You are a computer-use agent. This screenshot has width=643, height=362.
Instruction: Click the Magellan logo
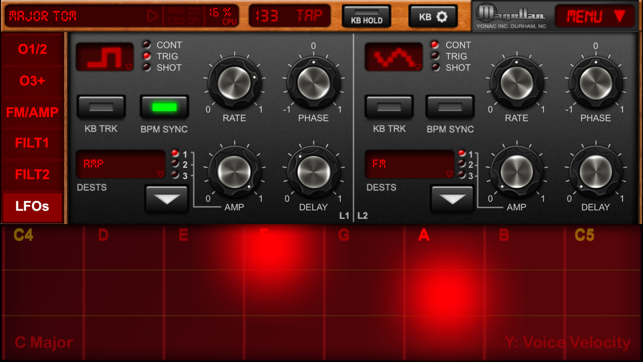pos(511,16)
